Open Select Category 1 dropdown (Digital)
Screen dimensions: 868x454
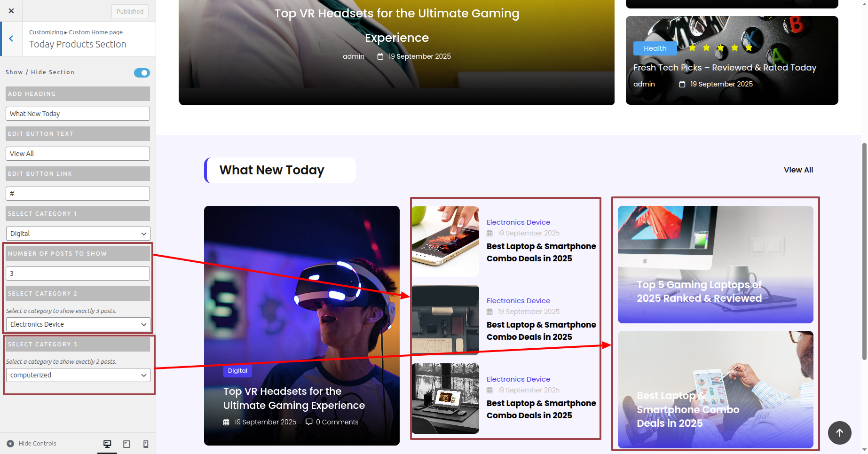point(78,234)
